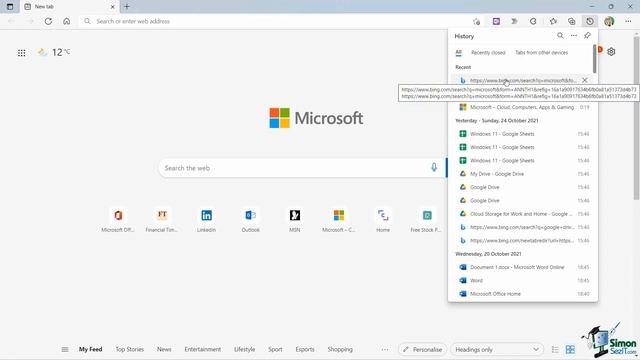Open the feed hamburger menu
Viewport: 640px width, 360px height.
click(x=65, y=349)
